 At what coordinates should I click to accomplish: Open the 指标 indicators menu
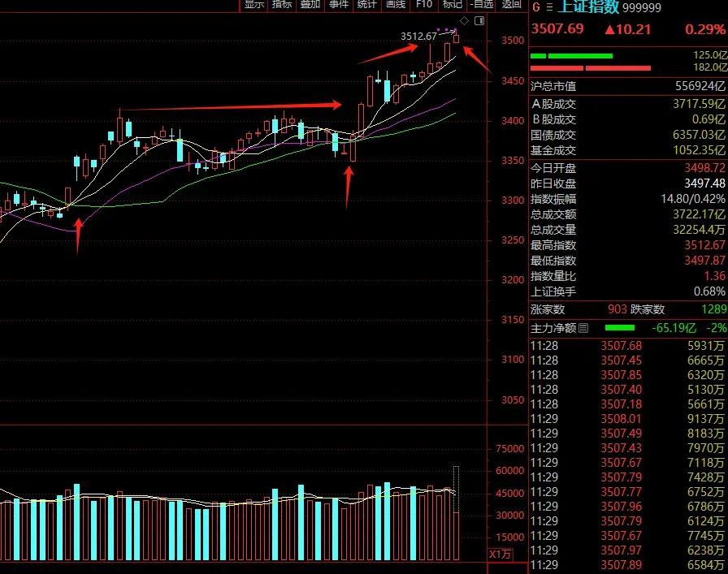tap(282, 5)
